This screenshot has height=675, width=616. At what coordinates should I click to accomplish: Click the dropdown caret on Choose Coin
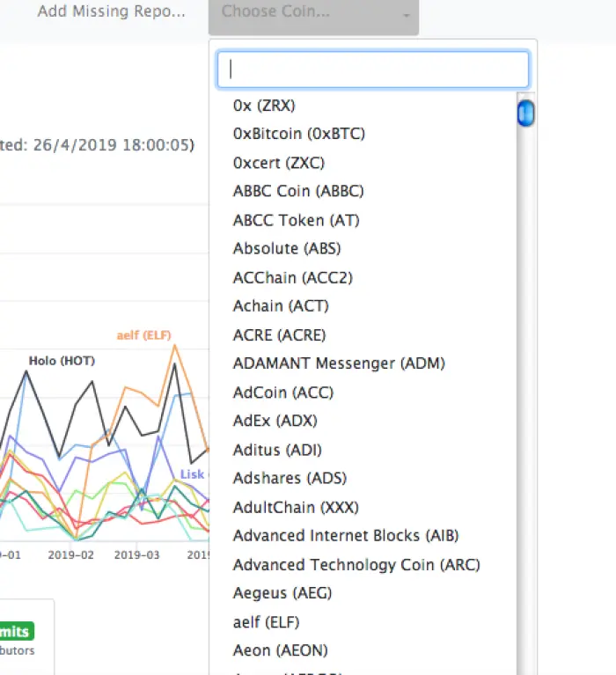(x=406, y=16)
